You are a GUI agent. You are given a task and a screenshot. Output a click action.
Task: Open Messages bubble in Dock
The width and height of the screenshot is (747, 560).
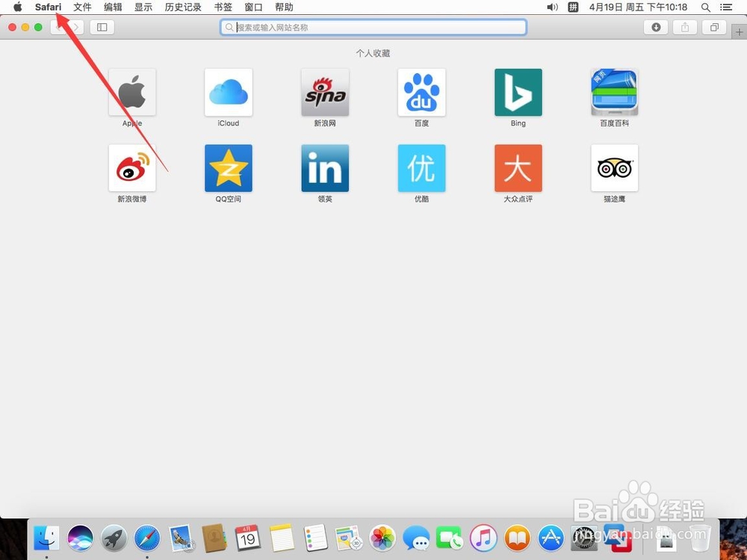pos(416,538)
